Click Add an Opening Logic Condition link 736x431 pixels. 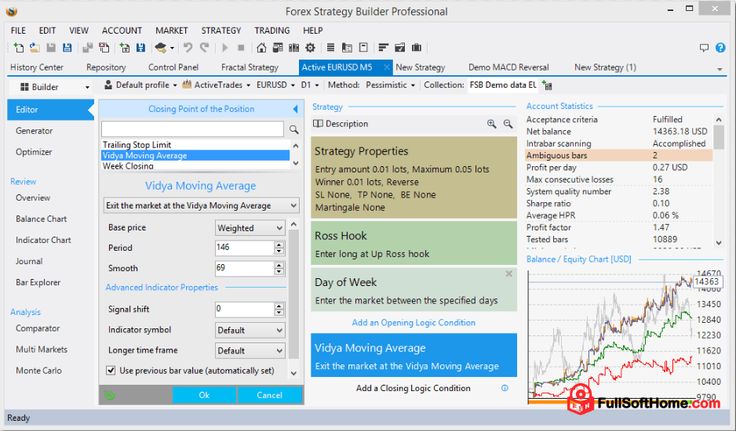click(414, 323)
